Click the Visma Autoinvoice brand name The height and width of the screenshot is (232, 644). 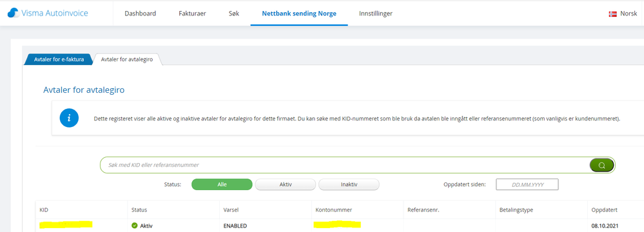pos(55,13)
